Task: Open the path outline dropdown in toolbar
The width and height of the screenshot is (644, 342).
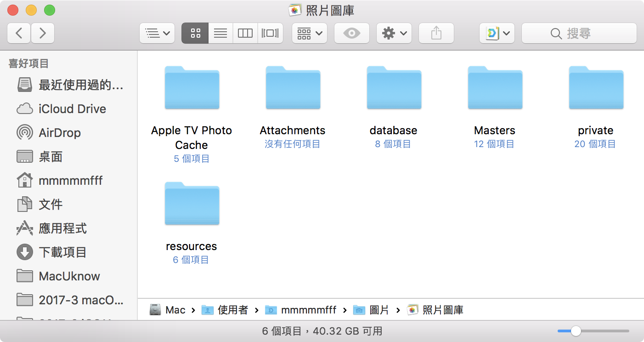Action: tap(157, 33)
